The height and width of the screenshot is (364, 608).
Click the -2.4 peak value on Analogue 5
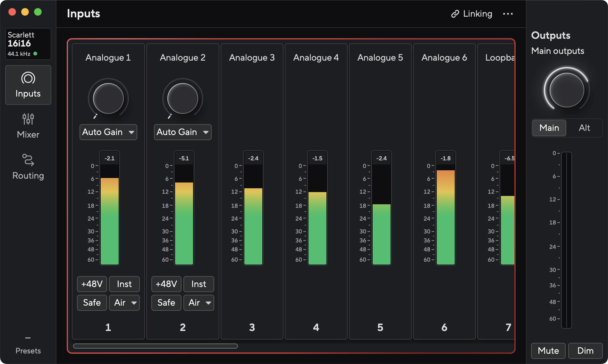382,158
